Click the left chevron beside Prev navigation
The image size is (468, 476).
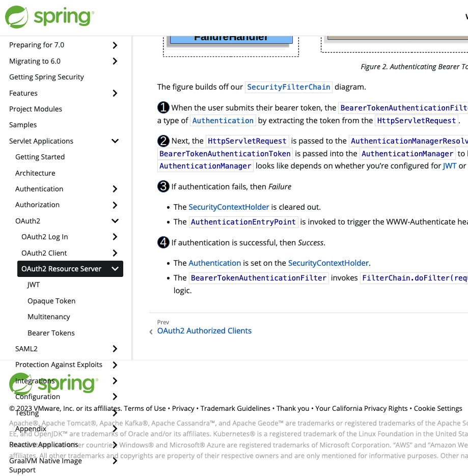[x=151, y=331]
